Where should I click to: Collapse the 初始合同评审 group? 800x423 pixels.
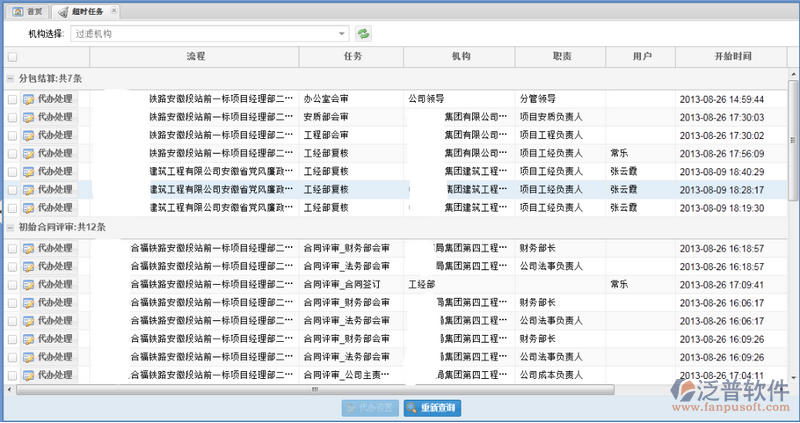[11, 228]
